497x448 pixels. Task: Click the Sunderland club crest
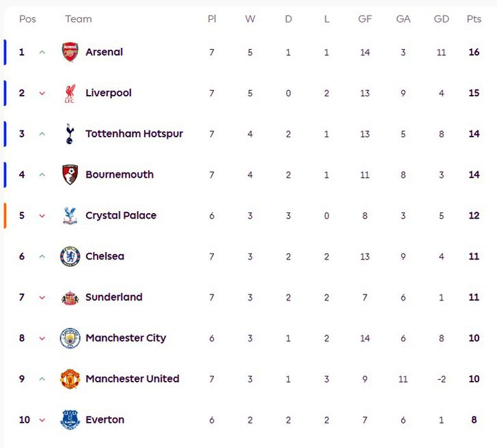pos(70,298)
